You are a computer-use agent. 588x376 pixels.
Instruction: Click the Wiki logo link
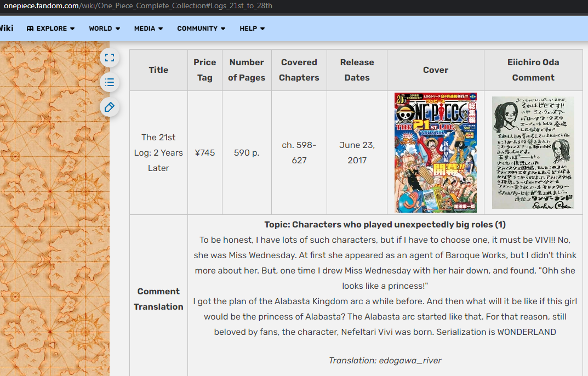[x=7, y=29]
